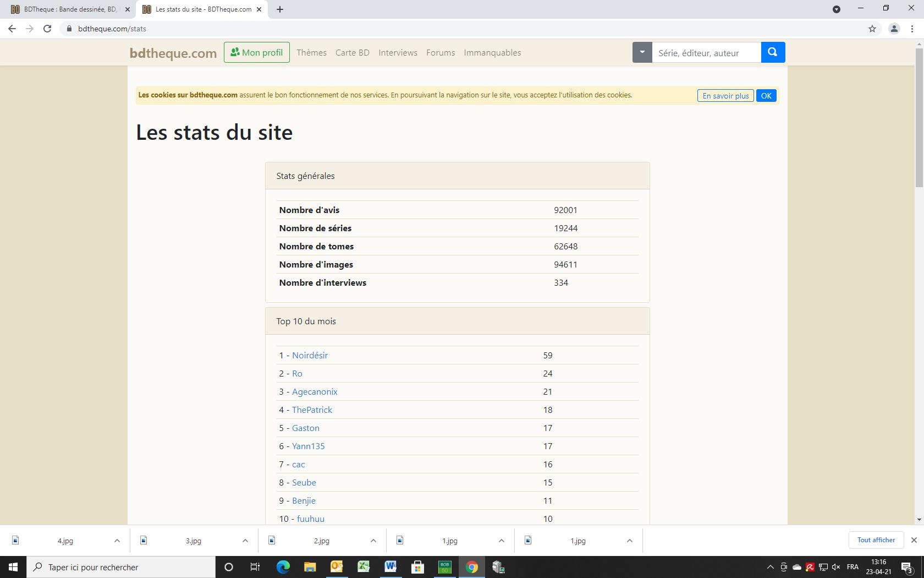
Task: Click the lock icon in address bar
Action: point(69,29)
